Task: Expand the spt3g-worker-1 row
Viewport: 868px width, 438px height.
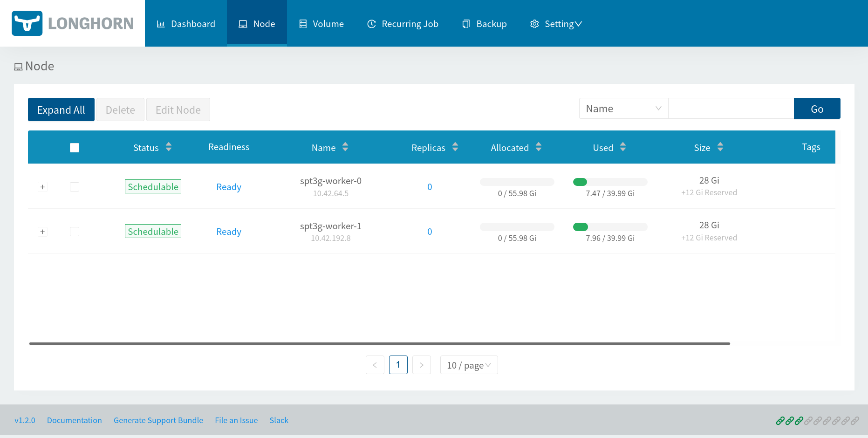Action: pos(42,232)
